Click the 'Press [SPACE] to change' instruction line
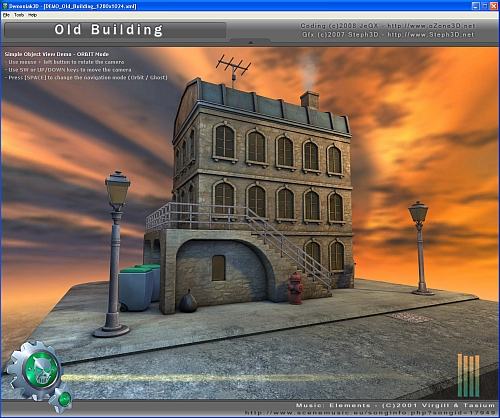Screen dimensions: 500x418 tap(86, 77)
